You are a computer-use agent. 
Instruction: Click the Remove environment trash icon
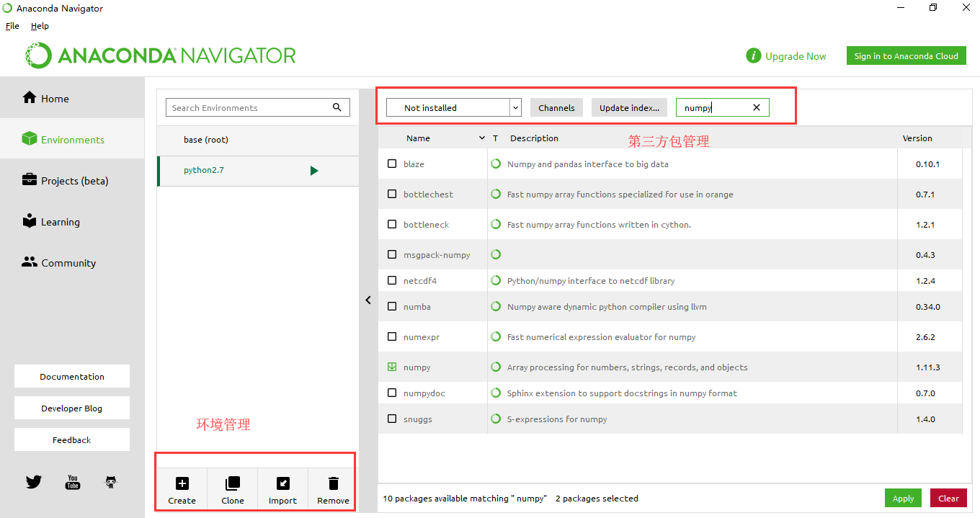333,483
